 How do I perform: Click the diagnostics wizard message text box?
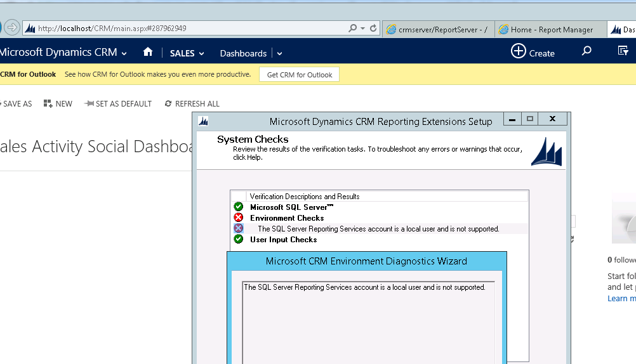click(368, 323)
